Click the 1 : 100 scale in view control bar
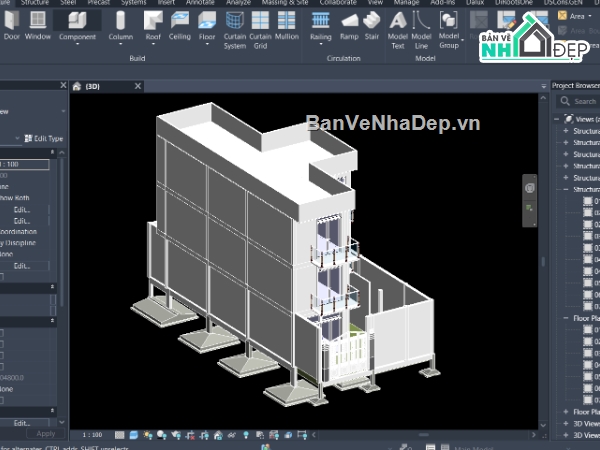The height and width of the screenshot is (450, 600). [92, 435]
